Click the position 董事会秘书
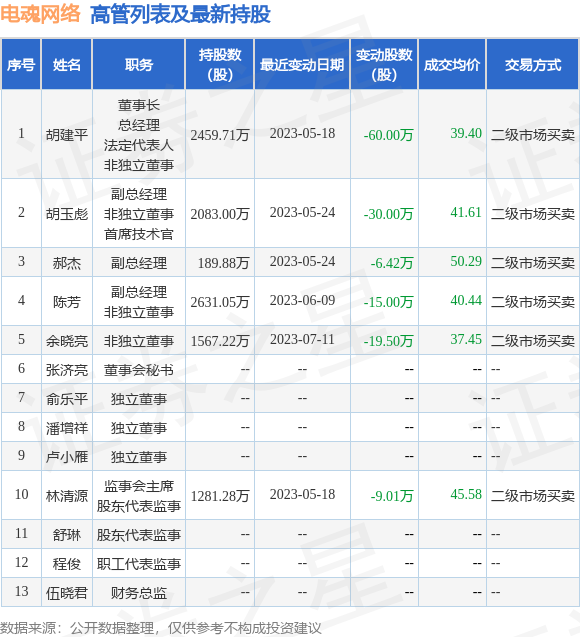 (x=139, y=370)
